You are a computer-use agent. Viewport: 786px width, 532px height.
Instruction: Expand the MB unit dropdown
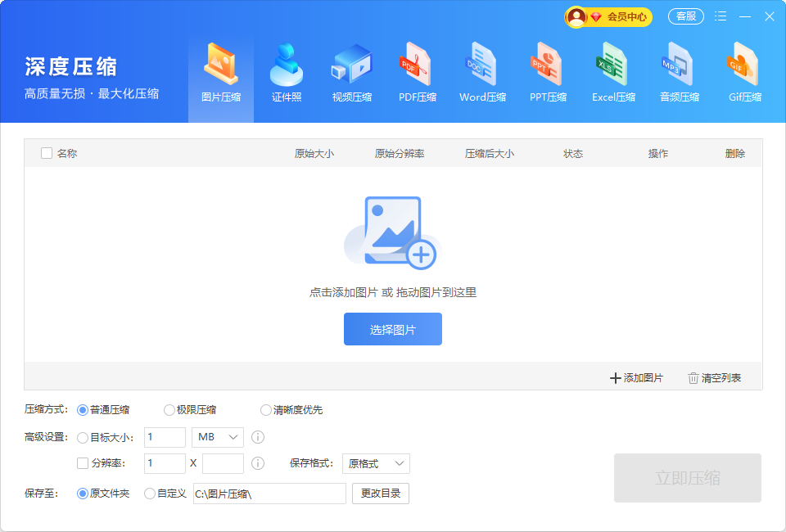(x=217, y=437)
